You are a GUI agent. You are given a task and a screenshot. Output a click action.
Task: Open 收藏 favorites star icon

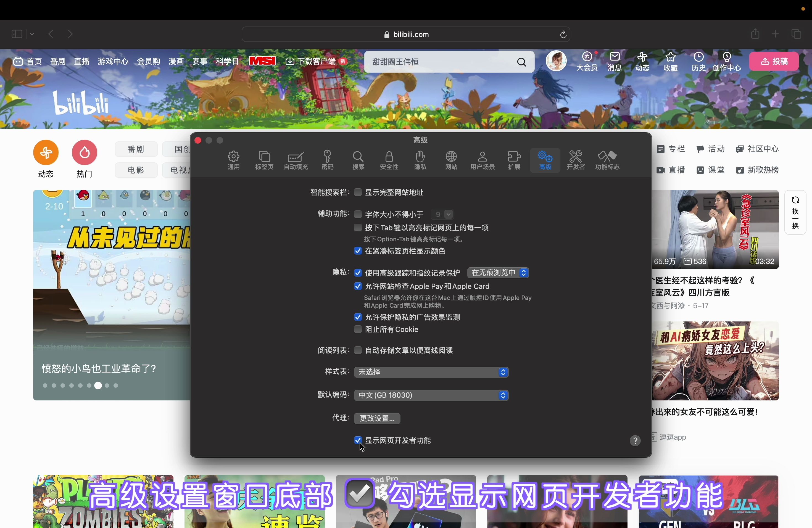click(x=670, y=61)
